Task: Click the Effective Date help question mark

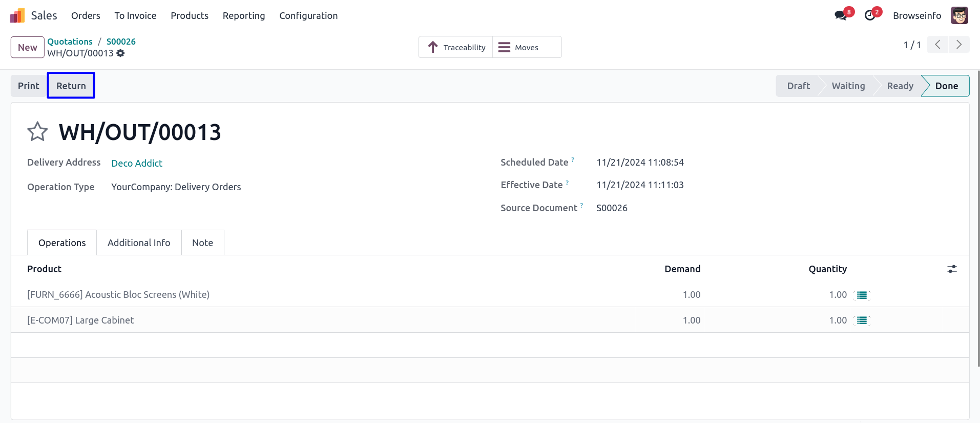Action: click(567, 183)
